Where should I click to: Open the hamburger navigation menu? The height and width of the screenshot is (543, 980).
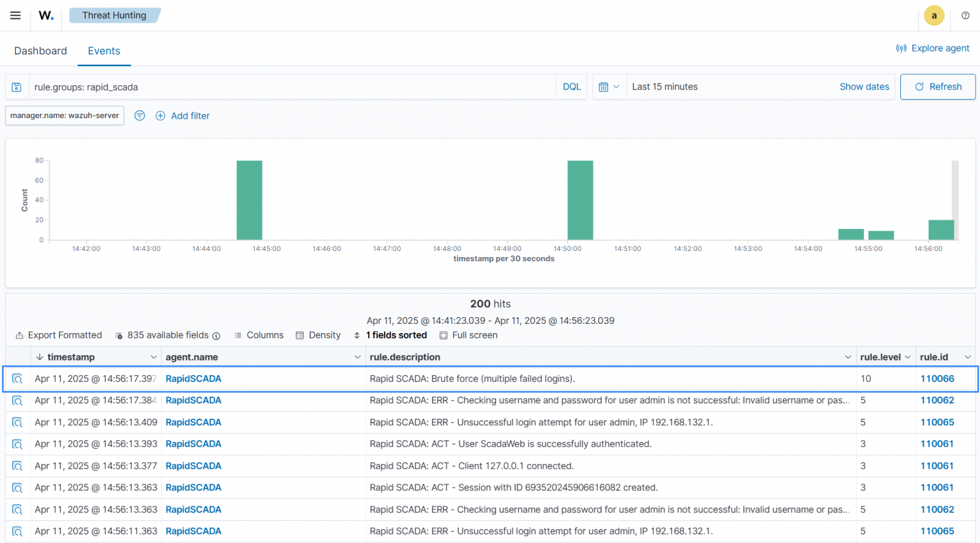[x=15, y=15]
